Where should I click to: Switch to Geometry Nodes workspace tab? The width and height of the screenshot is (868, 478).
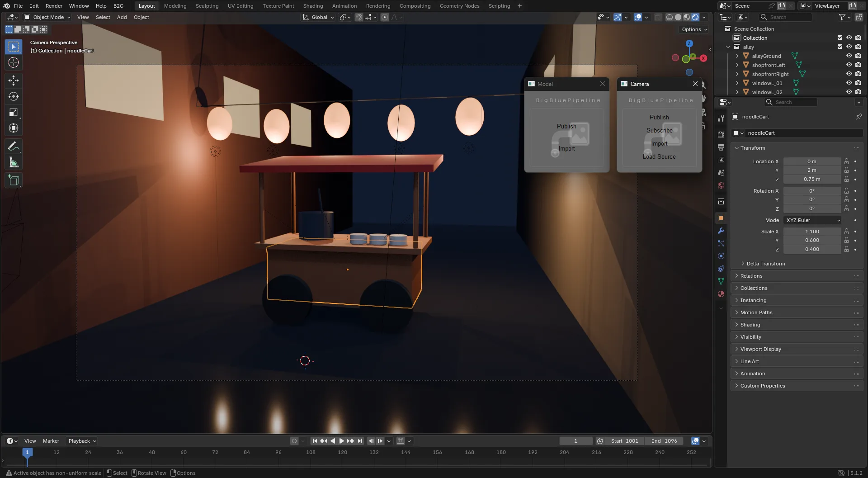point(459,6)
